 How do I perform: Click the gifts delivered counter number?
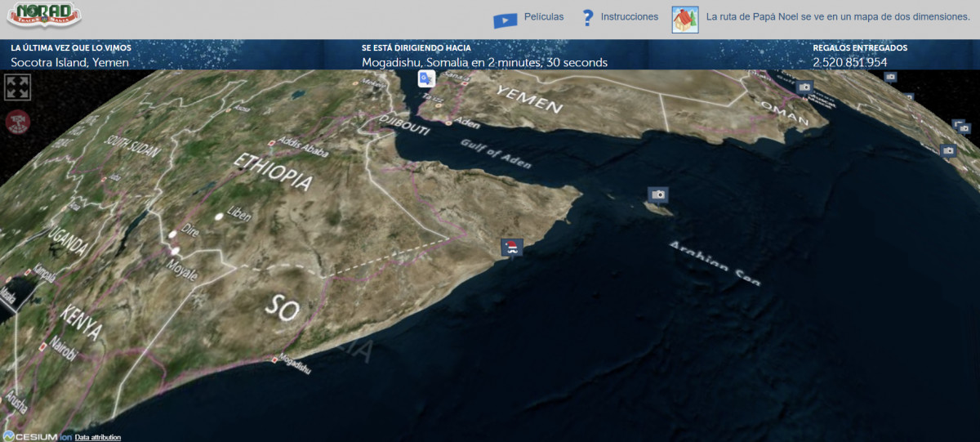tap(849, 62)
